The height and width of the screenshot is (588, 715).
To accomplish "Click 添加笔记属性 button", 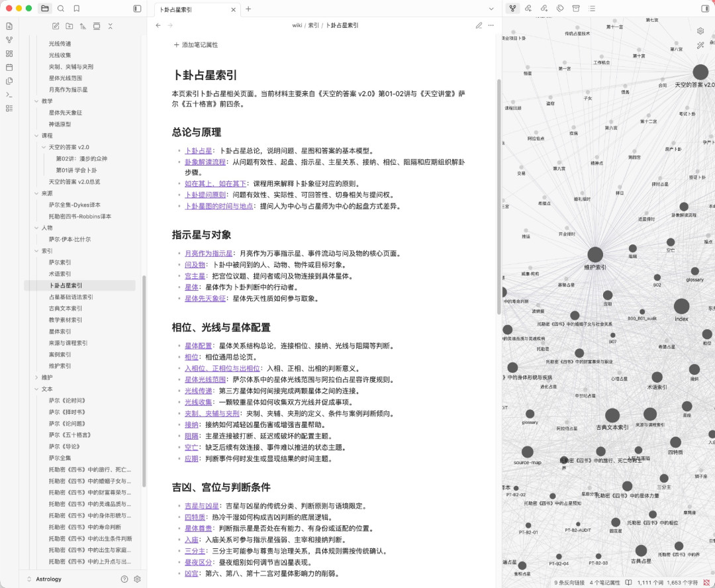I will click(x=195, y=45).
